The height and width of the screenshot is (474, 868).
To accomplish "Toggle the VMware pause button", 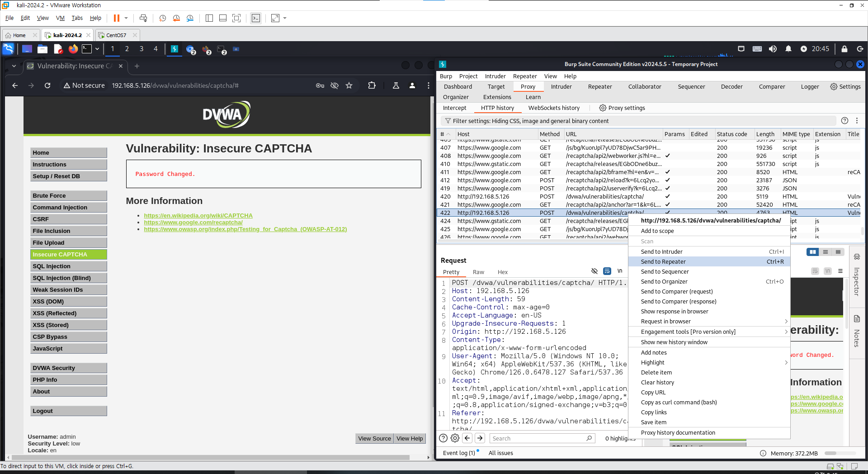I will pyautogui.click(x=117, y=18).
